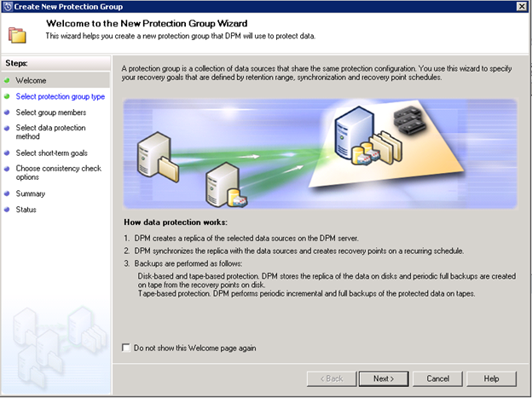Viewport: 532px width, 398px height.
Task: Click the protection group folder icon in header
Action: [17, 35]
